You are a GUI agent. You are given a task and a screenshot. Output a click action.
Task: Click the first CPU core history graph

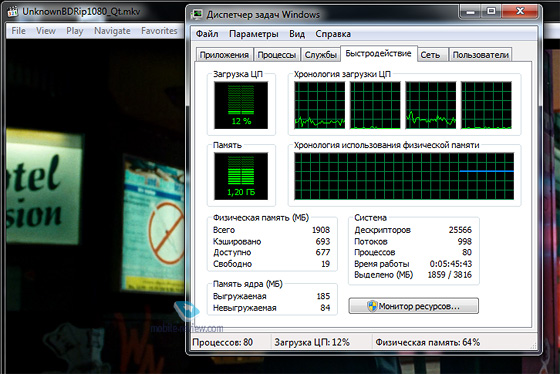tap(320, 105)
